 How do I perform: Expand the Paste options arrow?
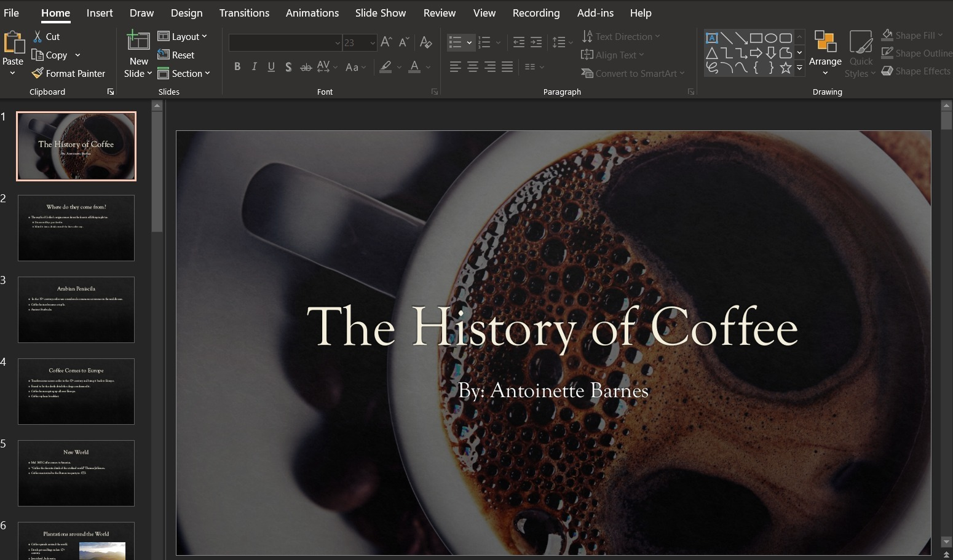point(12,73)
